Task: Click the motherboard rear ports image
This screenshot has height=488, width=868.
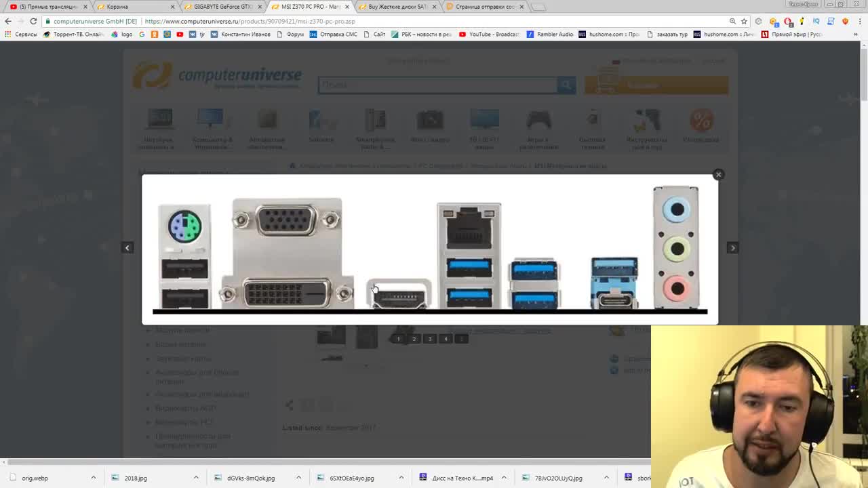Action: (430, 249)
